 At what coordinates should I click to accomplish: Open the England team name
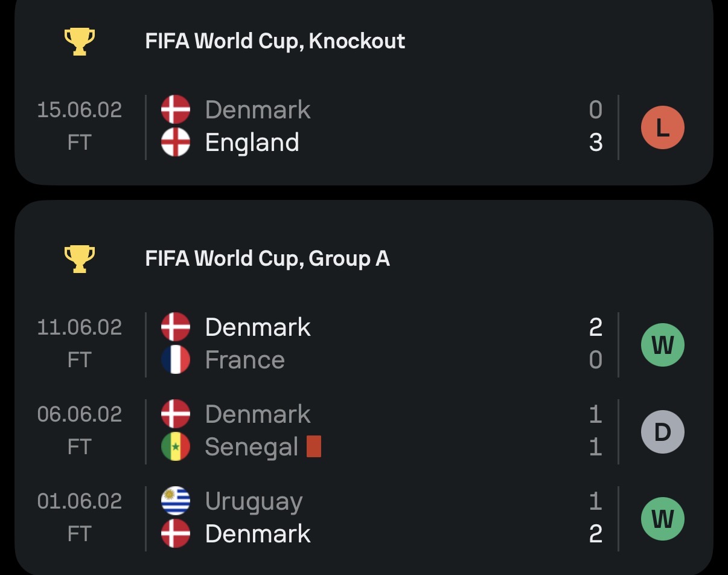pos(252,143)
